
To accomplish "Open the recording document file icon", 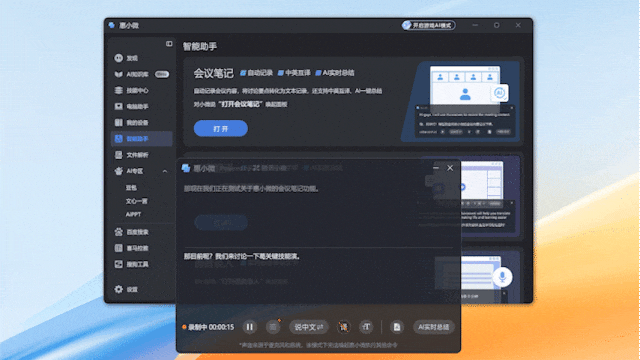I will [x=397, y=327].
